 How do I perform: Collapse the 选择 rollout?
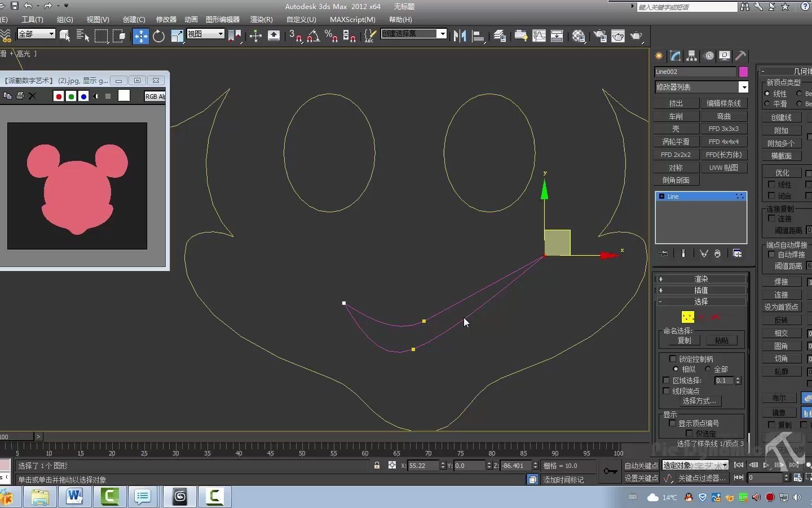[701, 301]
